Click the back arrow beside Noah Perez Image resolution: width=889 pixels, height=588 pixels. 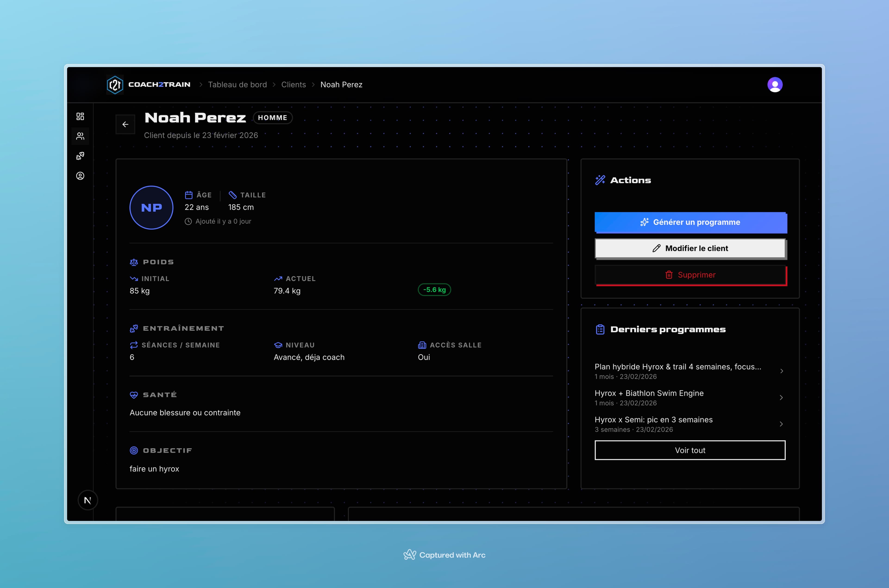pyautogui.click(x=125, y=125)
